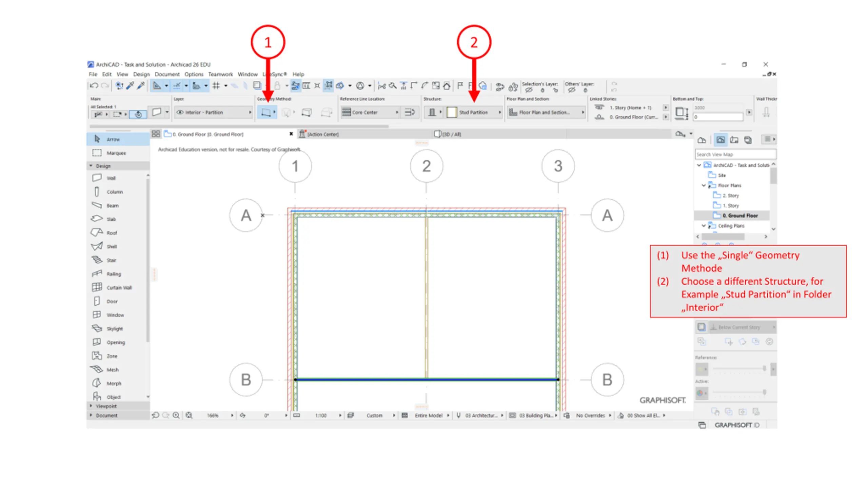Viewport: 868px width, 488px height.
Task: Open the 2. Story view
Action: click(x=730, y=196)
